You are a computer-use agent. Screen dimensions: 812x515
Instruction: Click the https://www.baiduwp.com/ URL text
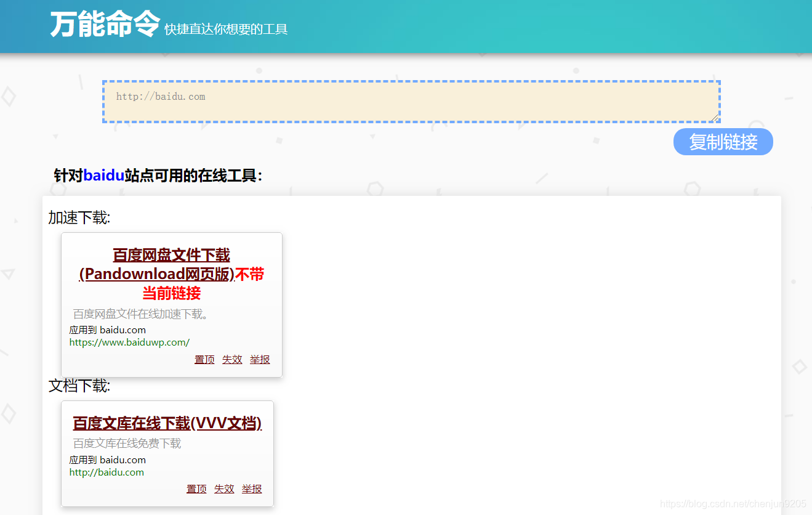coord(129,343)
